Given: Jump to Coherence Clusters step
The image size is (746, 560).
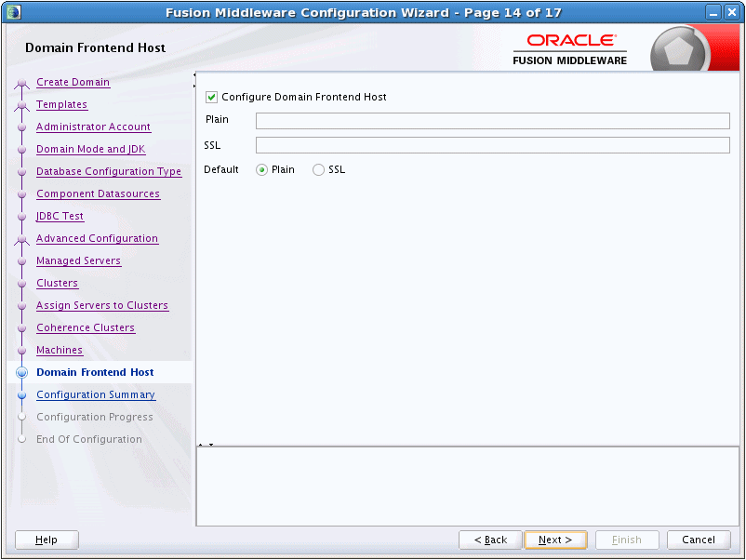Looking at the screenshot, I should pos(86,327).
